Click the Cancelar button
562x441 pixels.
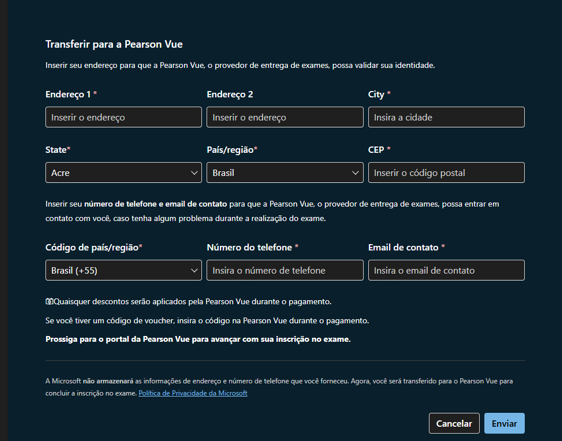pyautogui.click(x=454, y=423)
